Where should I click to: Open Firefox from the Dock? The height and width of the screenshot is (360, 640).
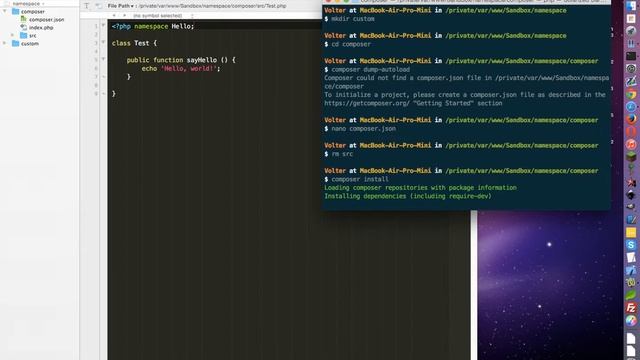631,119
